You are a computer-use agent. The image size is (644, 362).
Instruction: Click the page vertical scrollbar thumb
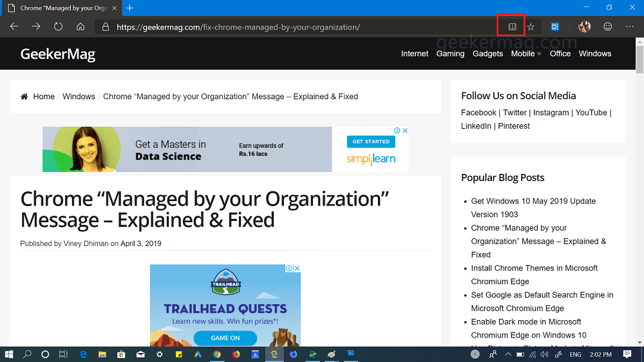(x=639, y=59)
